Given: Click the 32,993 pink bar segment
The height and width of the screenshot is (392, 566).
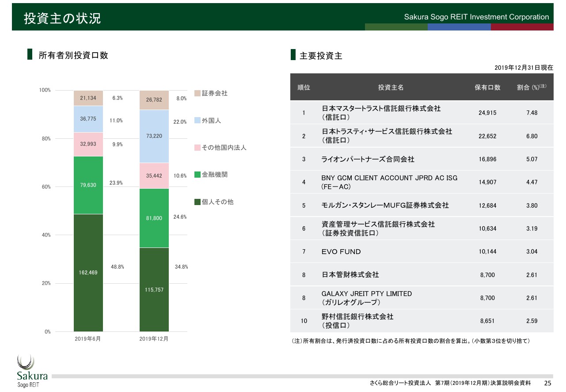Looking at the screenshot, I should (88, 144).
